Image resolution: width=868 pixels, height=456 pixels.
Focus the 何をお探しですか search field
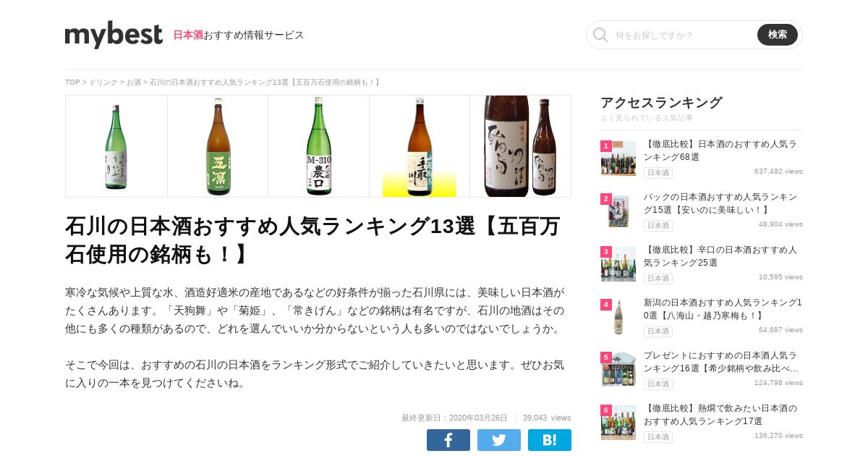point(684,35)
